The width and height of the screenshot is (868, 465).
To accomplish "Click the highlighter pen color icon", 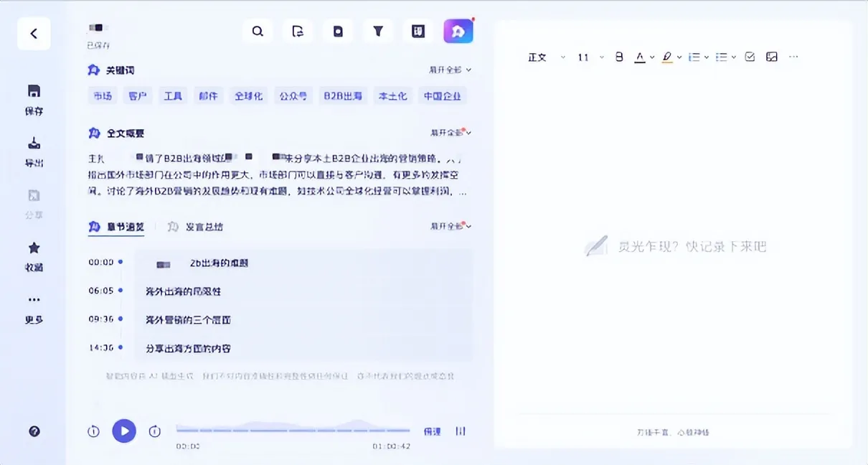I will coord(667,57).
